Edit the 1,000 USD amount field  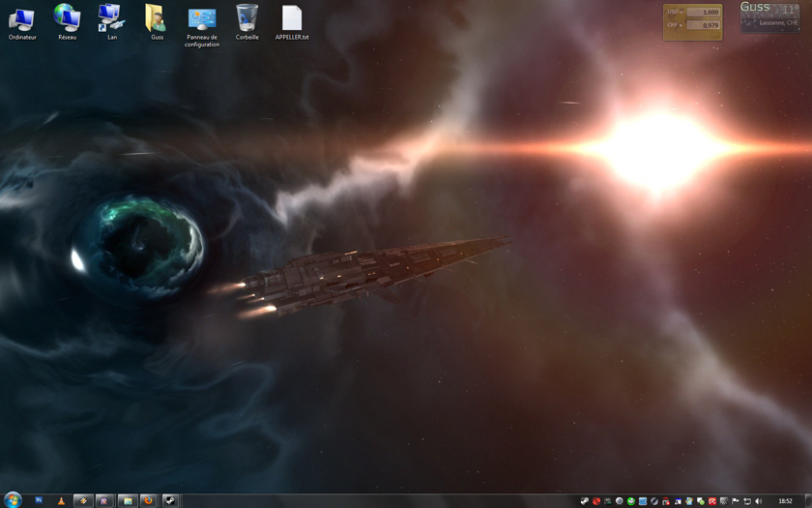704,12
